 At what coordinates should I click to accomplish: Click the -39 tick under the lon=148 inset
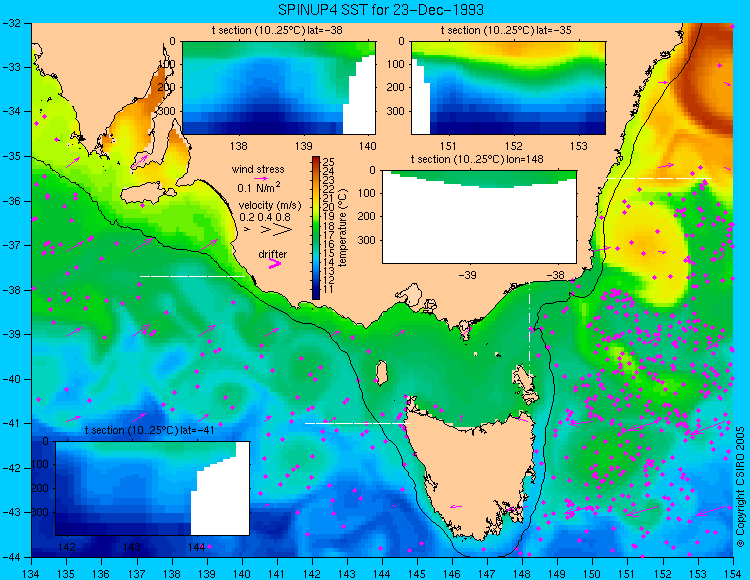click(467, 275)
